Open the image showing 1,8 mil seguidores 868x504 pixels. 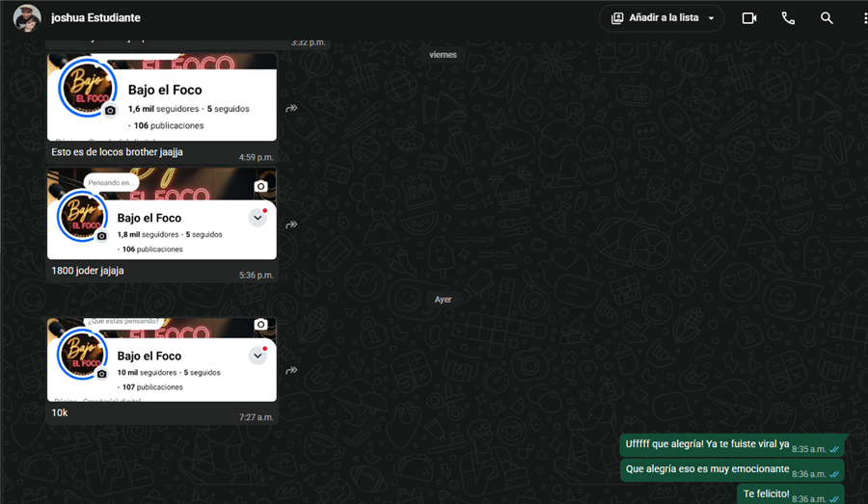click(x=162, y=214)
